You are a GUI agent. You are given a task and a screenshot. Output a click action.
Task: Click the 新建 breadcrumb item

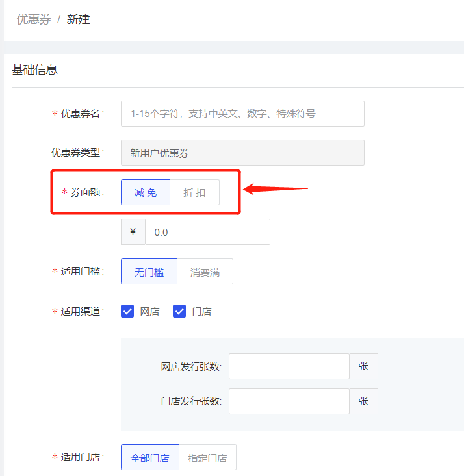[78, 19]
